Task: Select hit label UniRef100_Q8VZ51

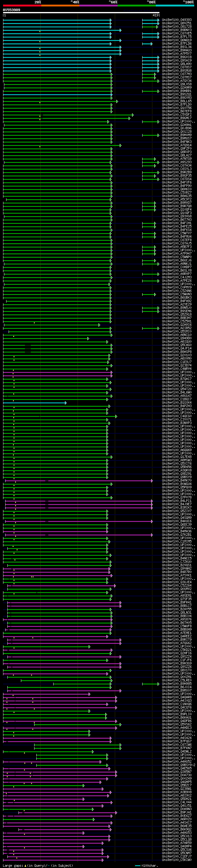Action: tap(177, 23)
